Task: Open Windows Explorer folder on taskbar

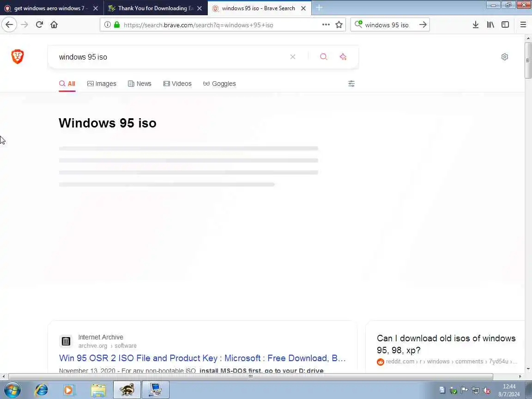Action: (98, 390)
